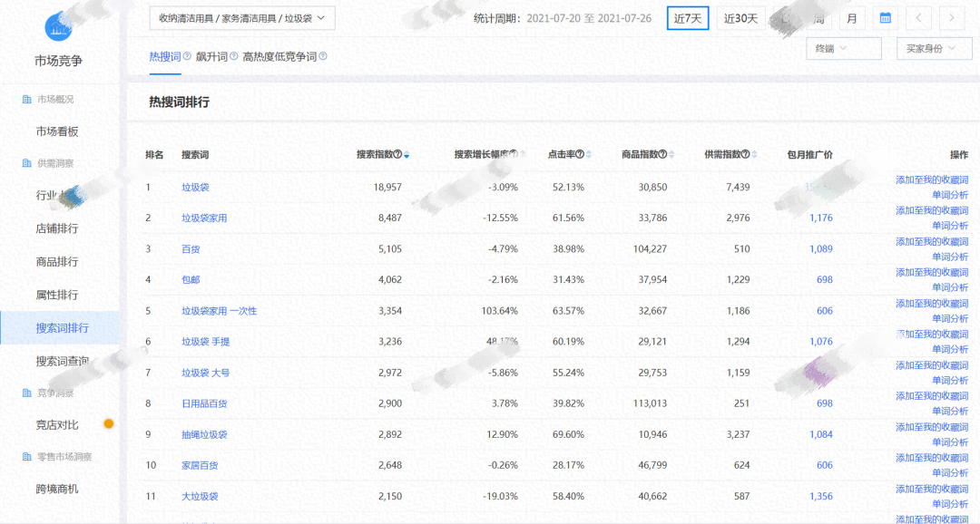Open 市场看板 in the sidebar
This screenshot has width=980, height=524.
point(57,131)
